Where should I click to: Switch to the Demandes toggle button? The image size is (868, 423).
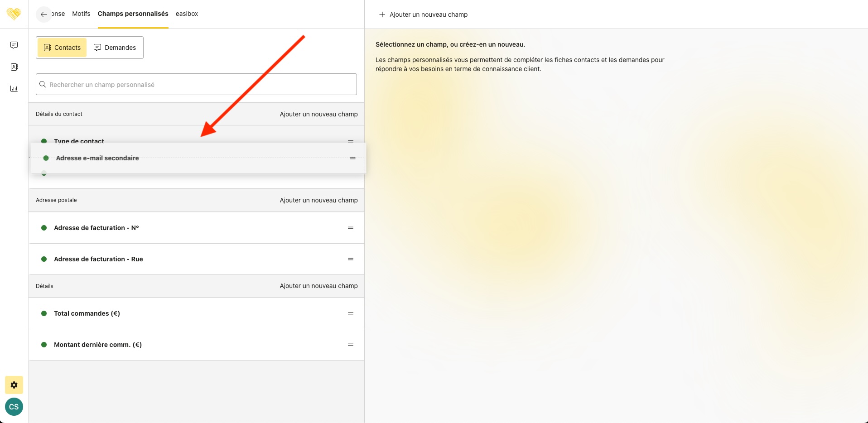[x=115, y=48]
